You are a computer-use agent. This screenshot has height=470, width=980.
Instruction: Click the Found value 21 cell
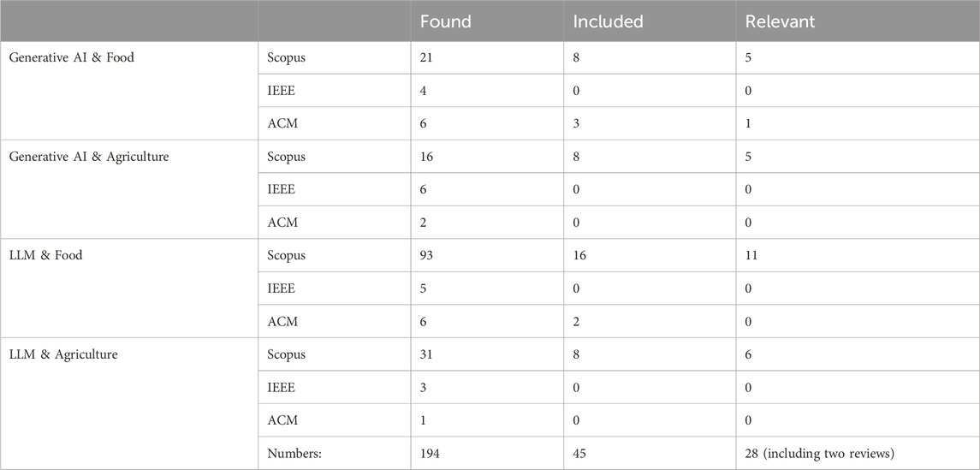(427, 58)
